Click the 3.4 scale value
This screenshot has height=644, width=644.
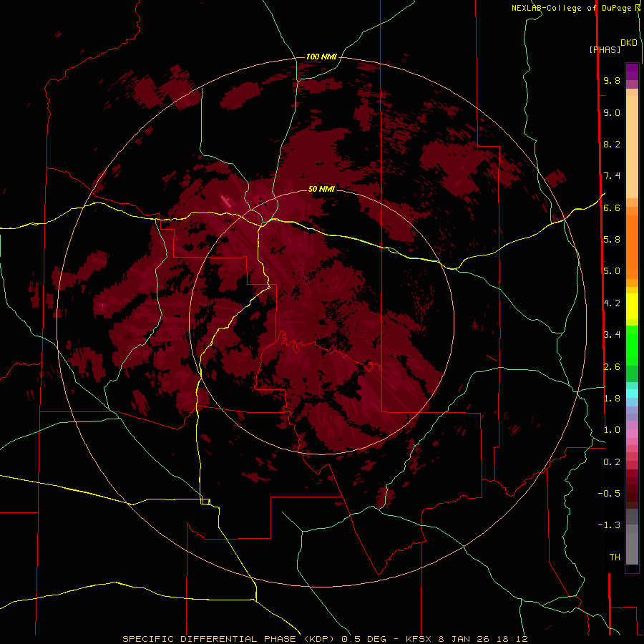click(612, 335)
